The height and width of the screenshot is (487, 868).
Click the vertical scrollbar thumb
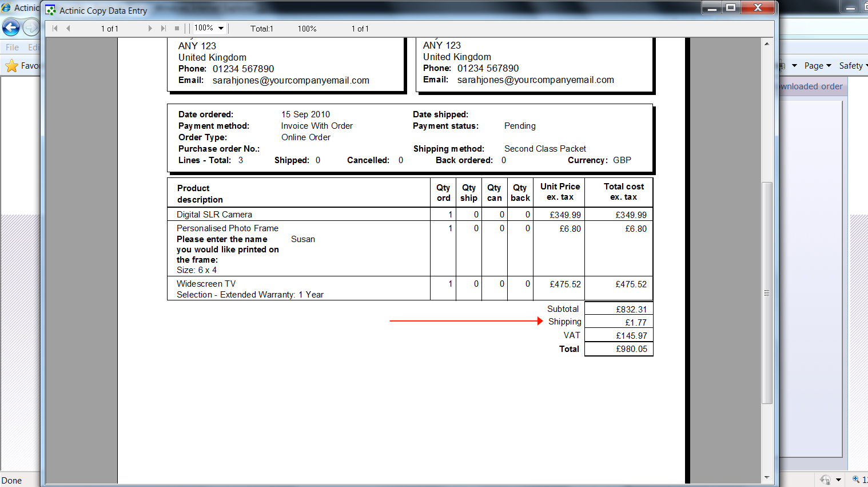point(767,292)
